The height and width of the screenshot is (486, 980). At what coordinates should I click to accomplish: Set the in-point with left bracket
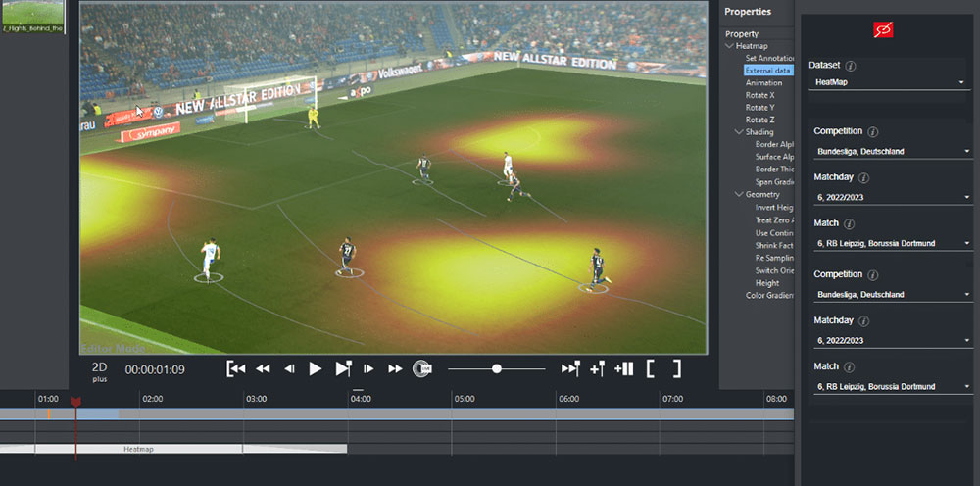[651, 368]
